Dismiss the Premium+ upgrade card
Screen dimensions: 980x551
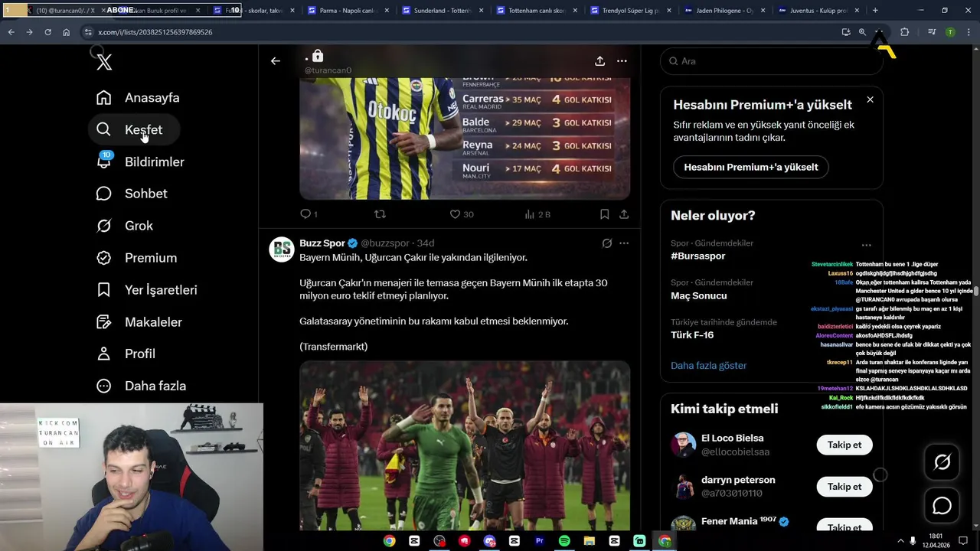pos(870,100)
